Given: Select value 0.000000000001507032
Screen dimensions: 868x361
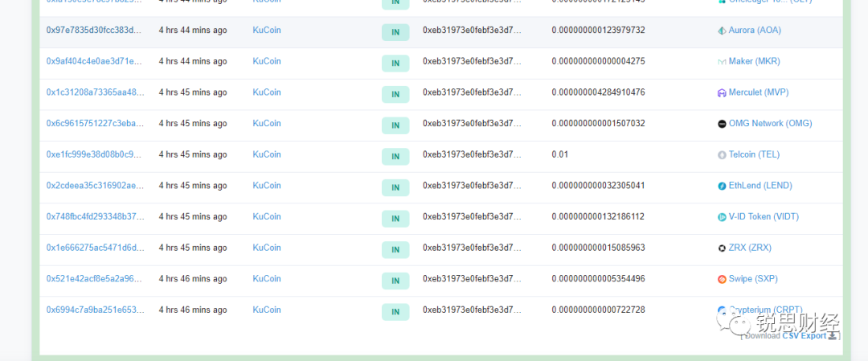Looking at the screenshot, I should pyautogui.click(x=598, y=123).
